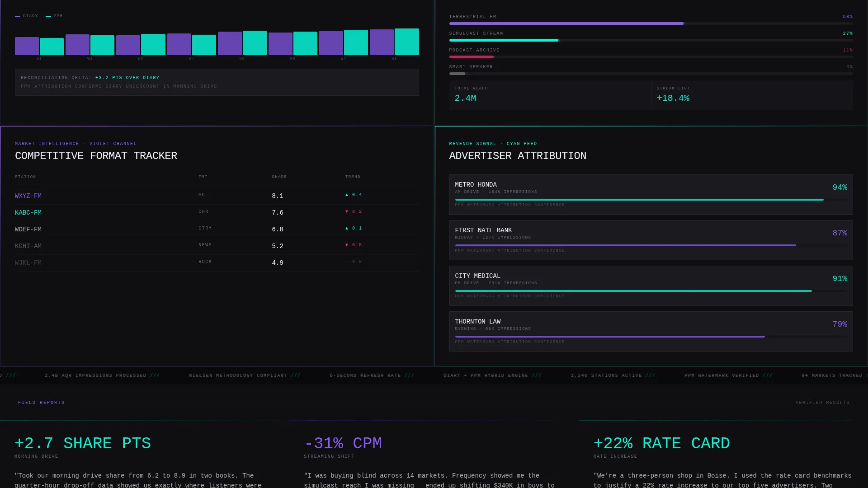Click the Advertiser Attribution heading

[518, 156]
